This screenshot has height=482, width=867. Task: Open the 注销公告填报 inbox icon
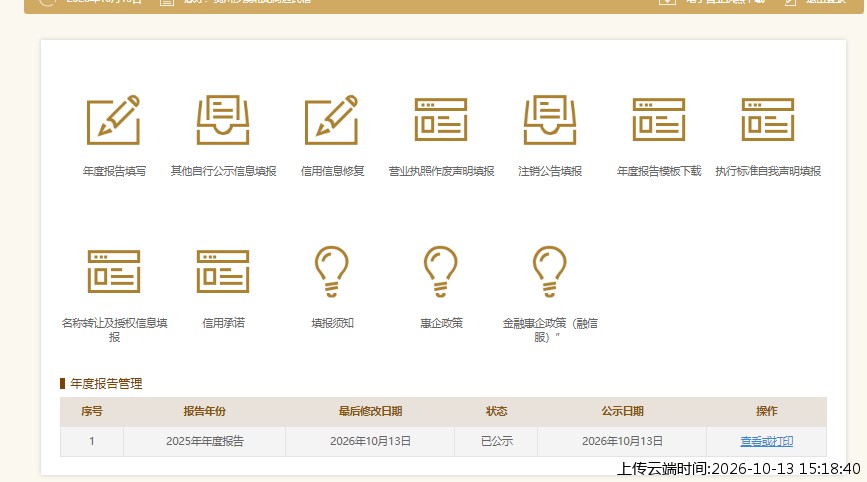click(x=550, y=120)
